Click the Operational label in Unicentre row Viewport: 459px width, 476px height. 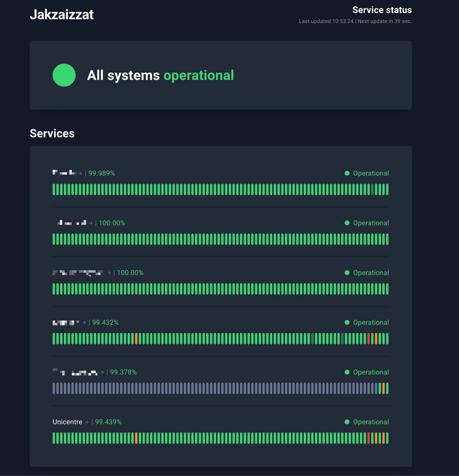[371, 422]
